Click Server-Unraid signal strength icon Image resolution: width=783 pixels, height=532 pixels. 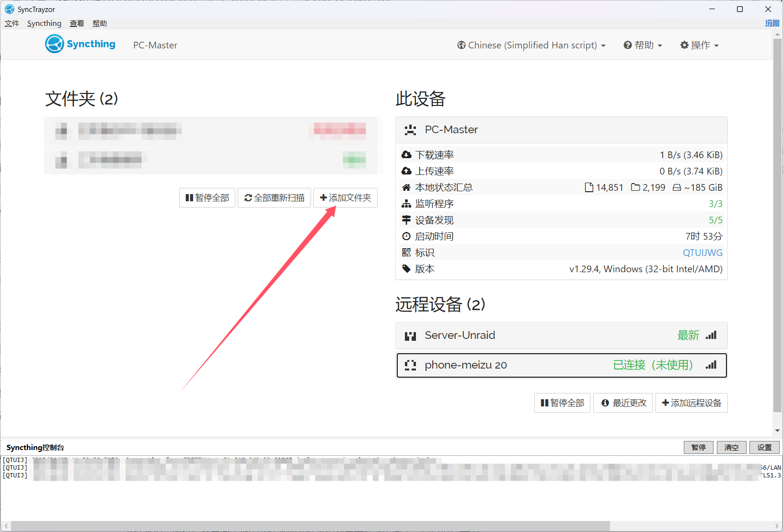coord(711,335)
